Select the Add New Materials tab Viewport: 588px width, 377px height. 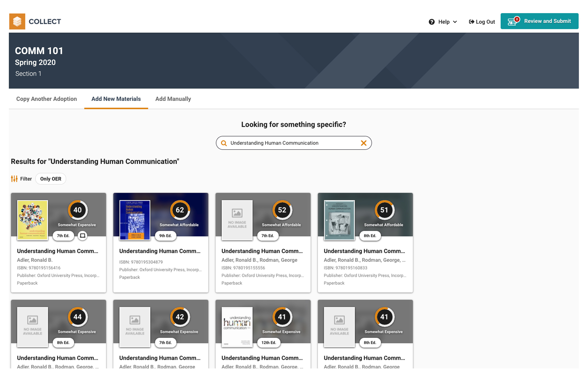point(116,99)
